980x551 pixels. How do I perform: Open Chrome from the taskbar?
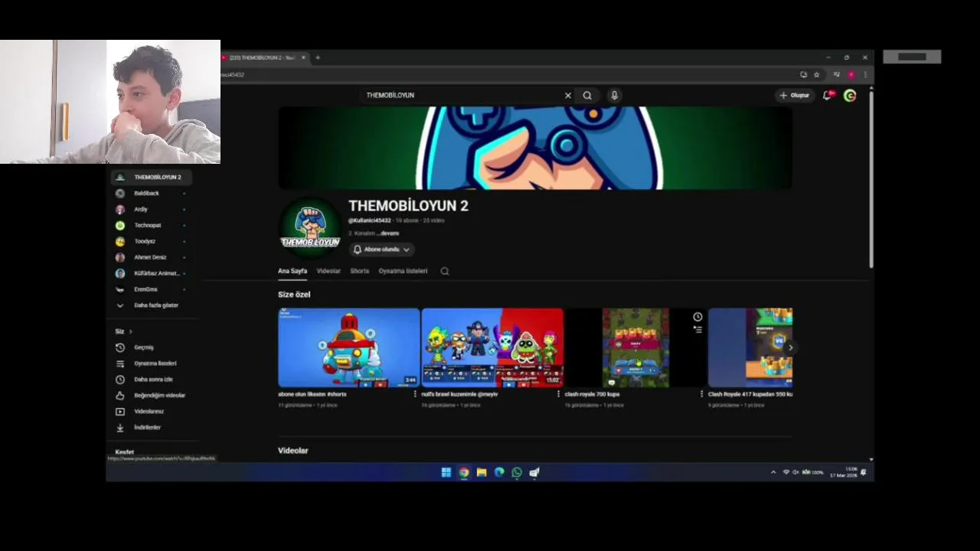click(x=464, y=472)
